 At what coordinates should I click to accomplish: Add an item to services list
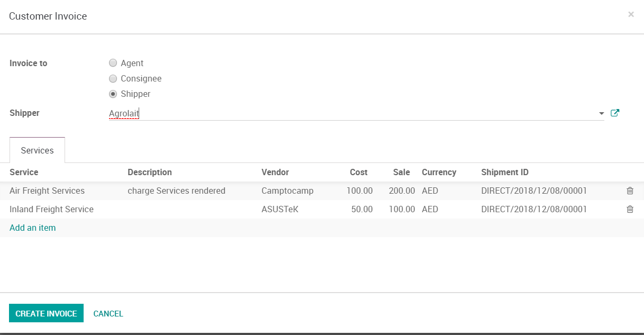tap(32, 228)
